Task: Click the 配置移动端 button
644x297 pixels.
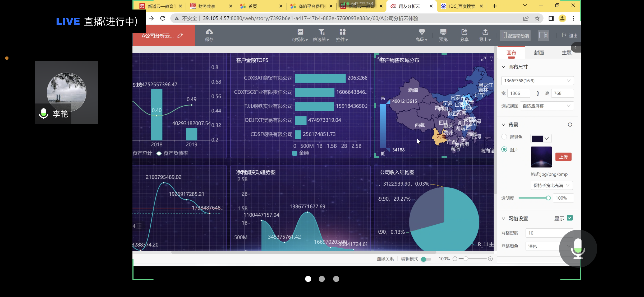Action: point(515,36)
